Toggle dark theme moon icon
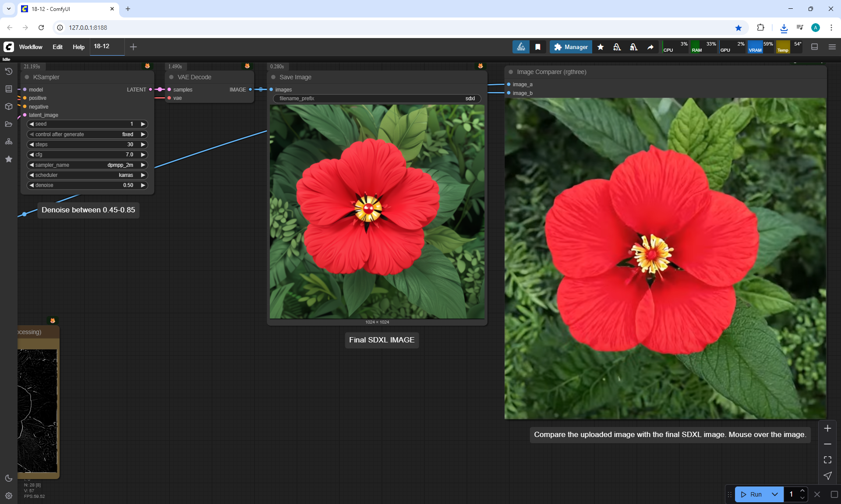841x504 pixels. click(x=9, y=478)
